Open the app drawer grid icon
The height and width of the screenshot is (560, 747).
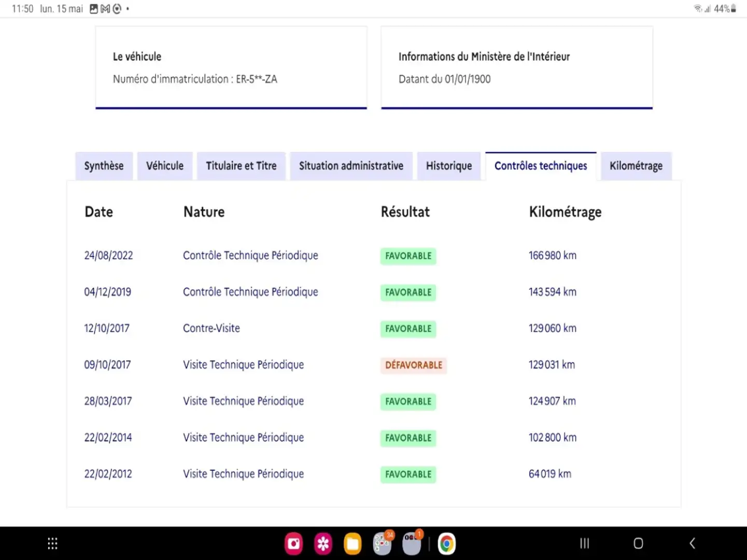[x=52, y=543]
